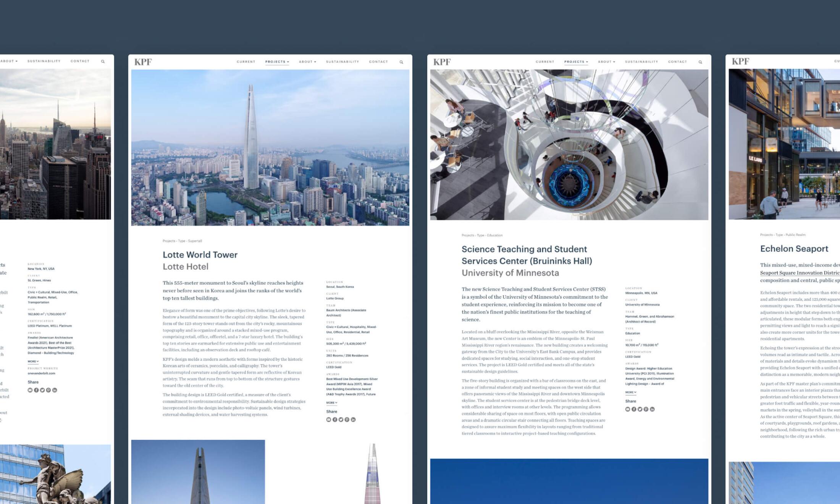Share Lotte World Tower by email icon

pos(329,420)
